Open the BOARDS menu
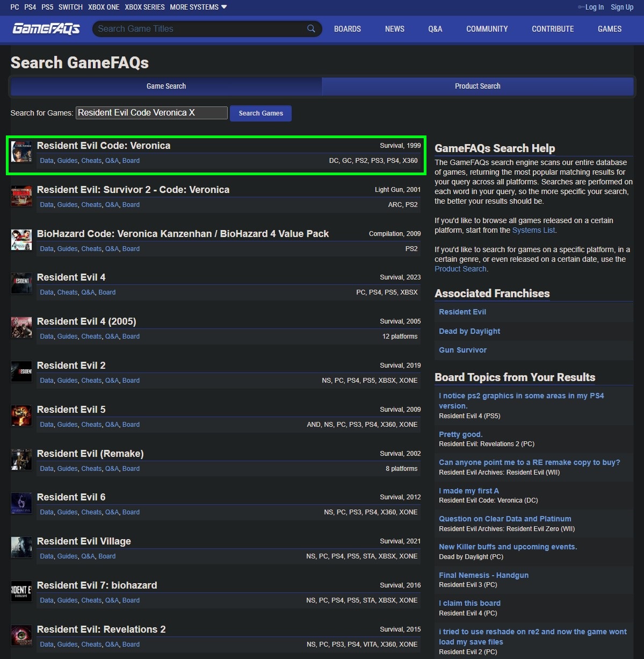The width and height of the screenshot is (644, 659). 348,29
